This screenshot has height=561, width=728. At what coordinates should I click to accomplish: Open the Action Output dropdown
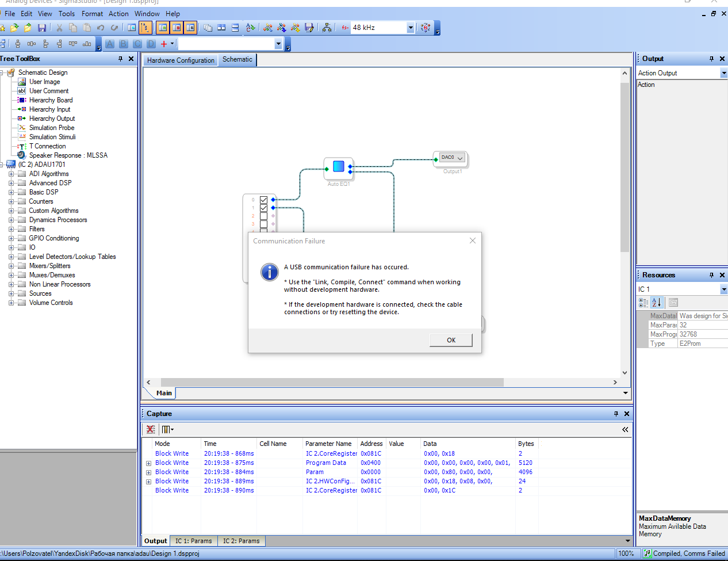(724, 73)
